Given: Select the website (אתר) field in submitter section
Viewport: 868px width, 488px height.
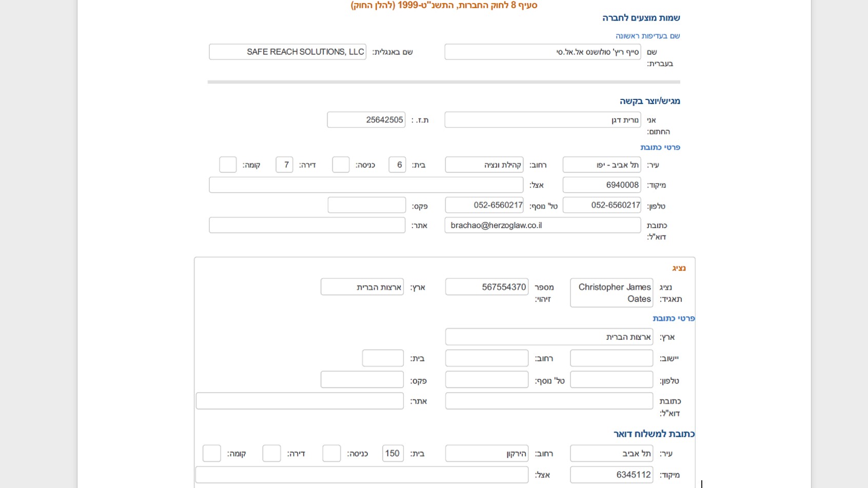Looking at the screenshot, I should tap(307, 225).
